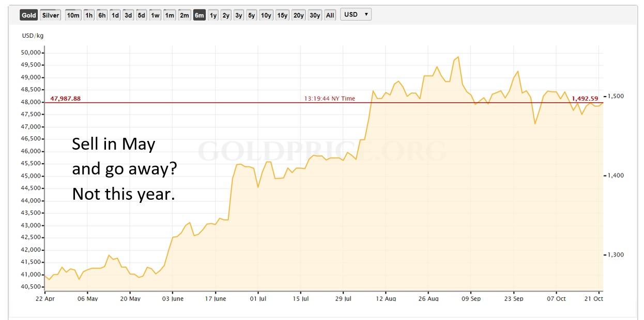View All available price history
644x320 pixels.
[330, 15]
